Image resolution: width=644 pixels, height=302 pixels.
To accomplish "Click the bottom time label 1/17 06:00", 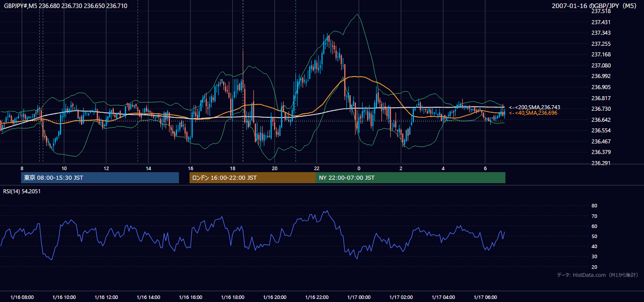I will (485, 297).
